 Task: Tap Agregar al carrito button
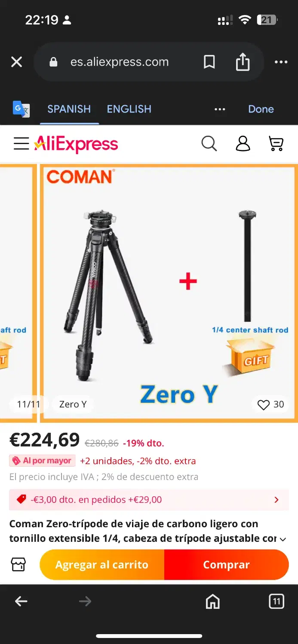tap(102, 565)
